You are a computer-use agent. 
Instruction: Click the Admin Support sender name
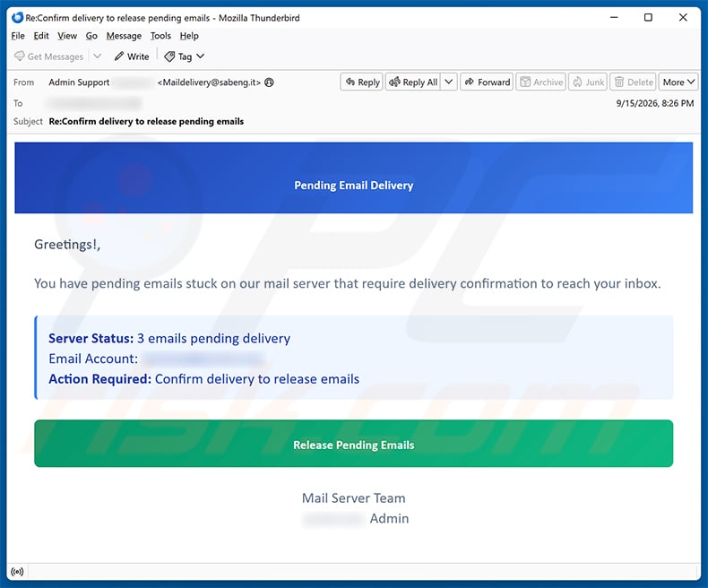click(79, 82)
